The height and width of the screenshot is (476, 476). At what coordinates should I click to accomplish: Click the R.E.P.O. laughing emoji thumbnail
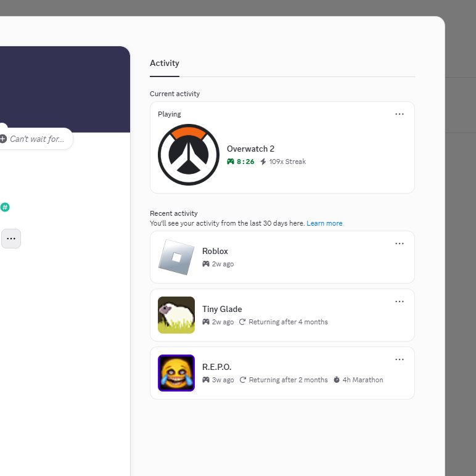click(x=176, y=373)
